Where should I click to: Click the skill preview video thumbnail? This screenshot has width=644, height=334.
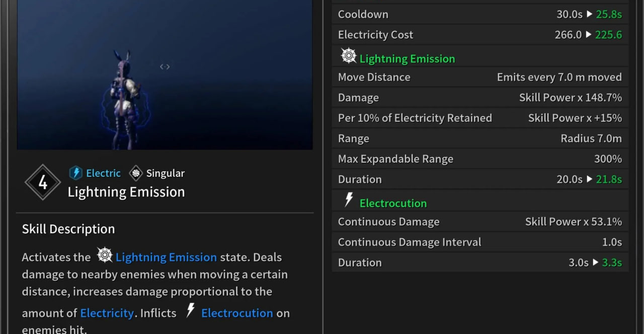[165, 75]
